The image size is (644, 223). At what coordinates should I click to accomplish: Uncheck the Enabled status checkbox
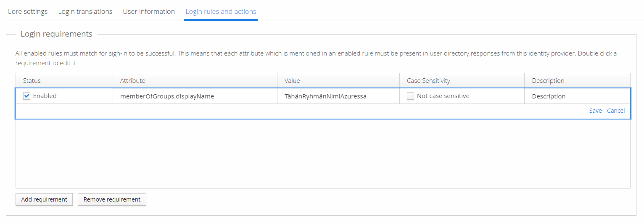click(27, 96)
